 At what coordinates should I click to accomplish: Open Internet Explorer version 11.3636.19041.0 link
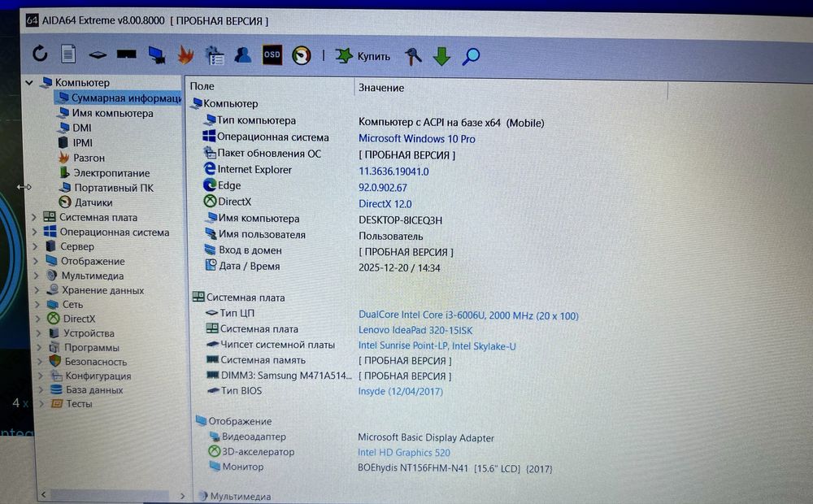[x=393, y=171]
